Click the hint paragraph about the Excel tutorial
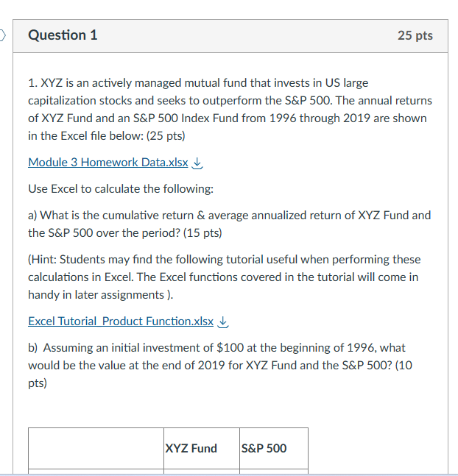The width and height of the screenshot is (458, 476). point(225,277)
